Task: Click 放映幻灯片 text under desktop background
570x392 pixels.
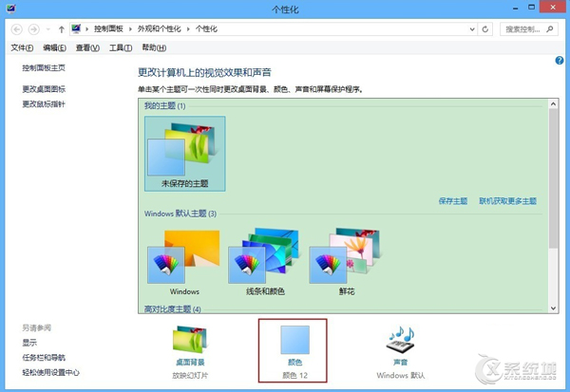Action: pos(190,375)
